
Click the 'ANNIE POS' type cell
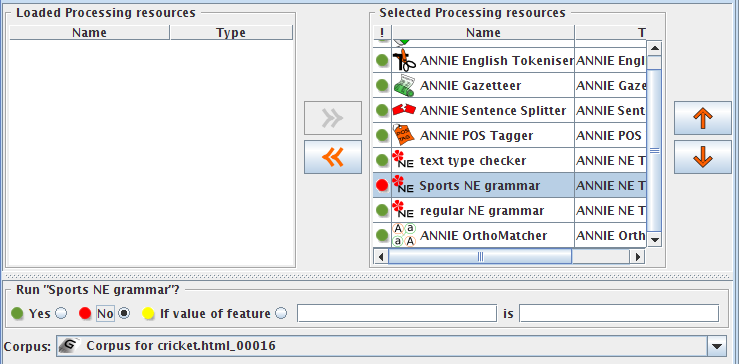610,136
